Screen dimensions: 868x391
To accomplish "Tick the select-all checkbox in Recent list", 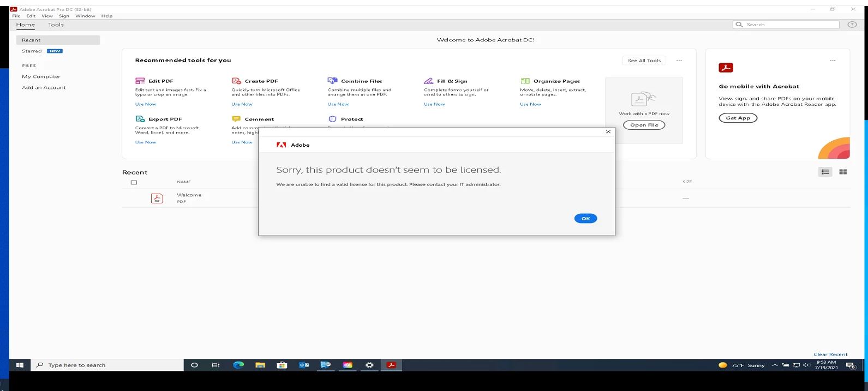I will [134, 183].
